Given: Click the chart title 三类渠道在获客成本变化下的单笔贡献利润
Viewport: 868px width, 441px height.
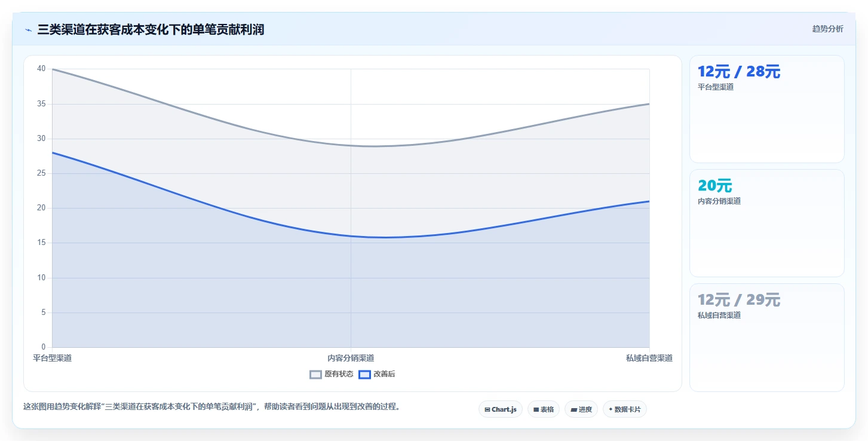Looking at the screenshot, I should point(151,30).
